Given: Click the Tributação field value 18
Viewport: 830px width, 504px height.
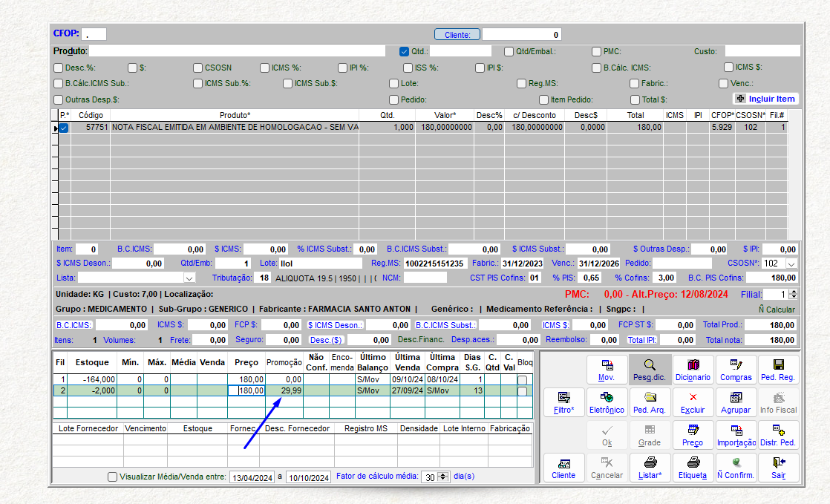Looking at the screenshot, I should click(x=264, y=278).
